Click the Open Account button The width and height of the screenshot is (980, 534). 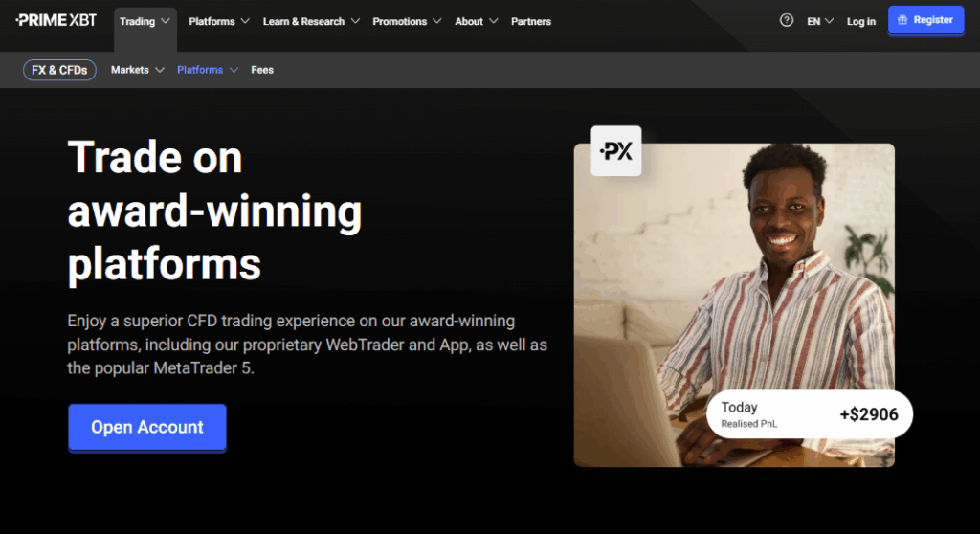tap(146, 428)
